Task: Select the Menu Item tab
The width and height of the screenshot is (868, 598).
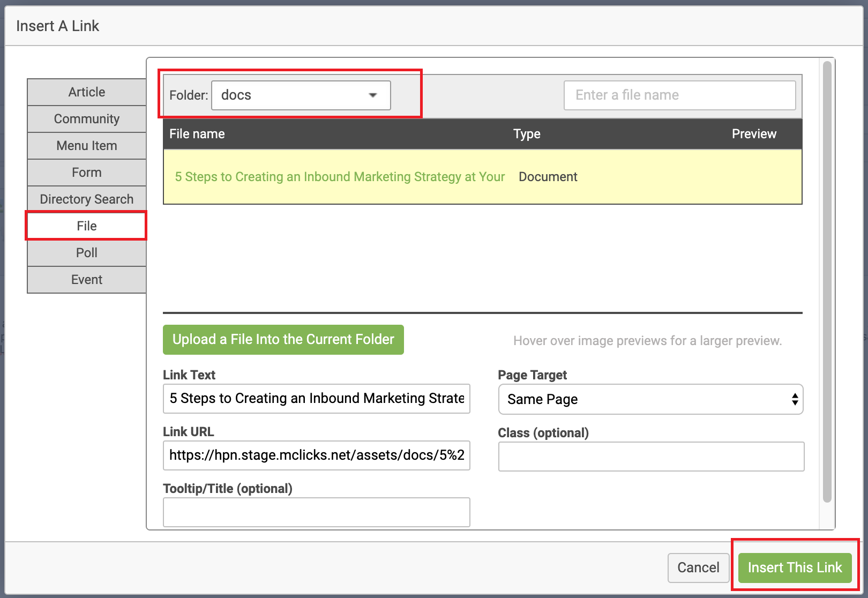Action: tap(87, 146)
